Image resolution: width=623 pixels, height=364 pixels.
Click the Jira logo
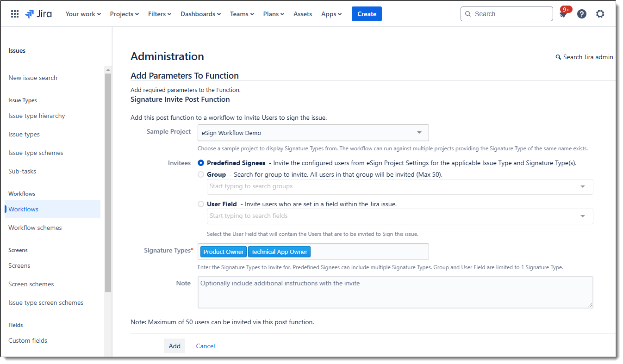38,14
